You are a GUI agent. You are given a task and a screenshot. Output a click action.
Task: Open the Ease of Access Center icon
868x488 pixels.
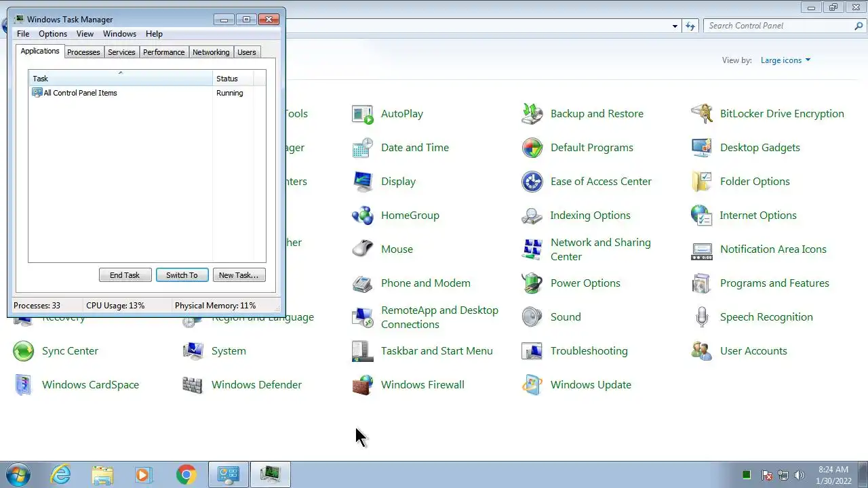532,182
